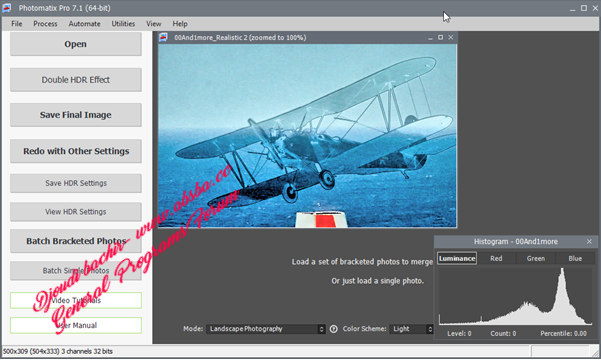Close the 00And1more_Realistic image window
601x360 pixels.
(451, 37)
